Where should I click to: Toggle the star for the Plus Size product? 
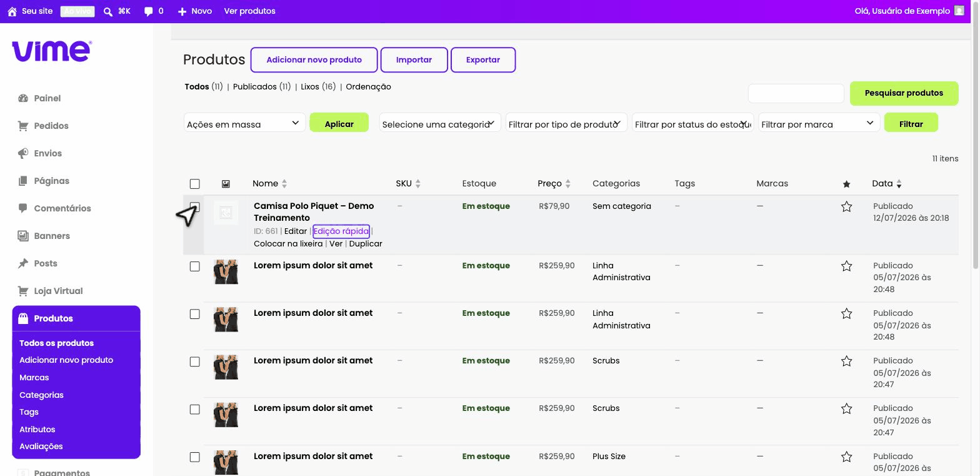click(846, 457)
